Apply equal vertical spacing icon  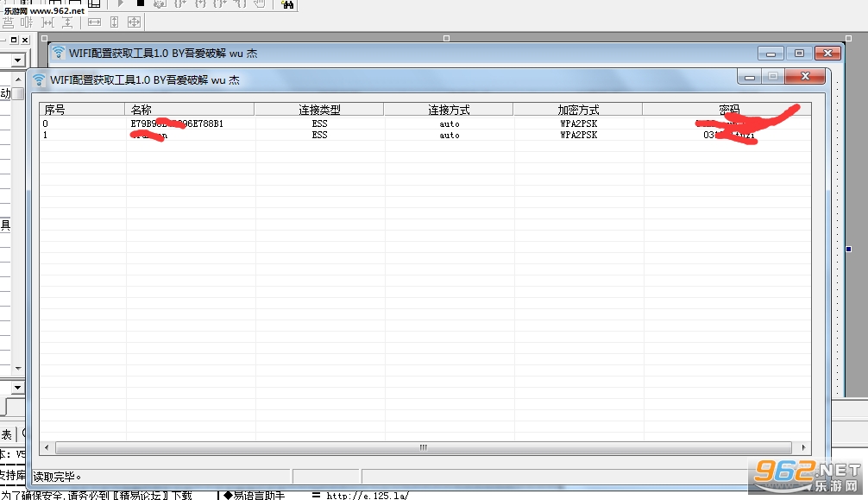(67, 22)
